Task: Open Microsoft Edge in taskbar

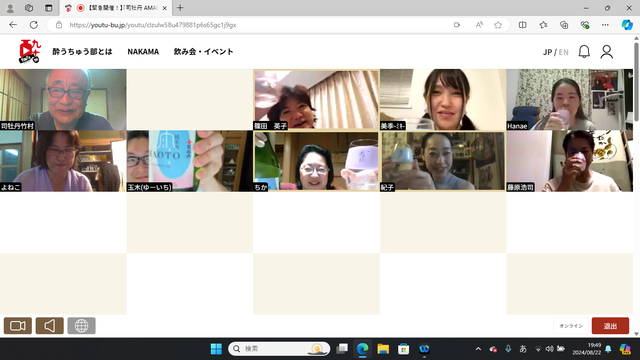Action: tap(362, 349)
